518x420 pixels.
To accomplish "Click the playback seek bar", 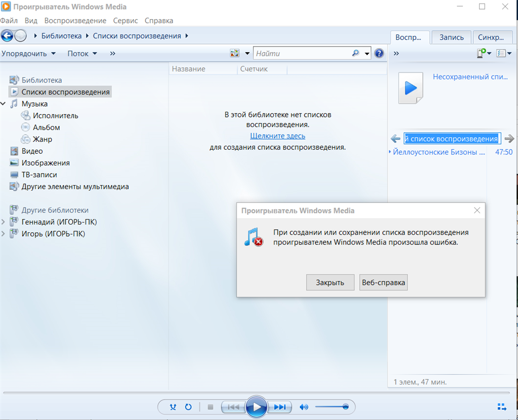I will point(256,393).
